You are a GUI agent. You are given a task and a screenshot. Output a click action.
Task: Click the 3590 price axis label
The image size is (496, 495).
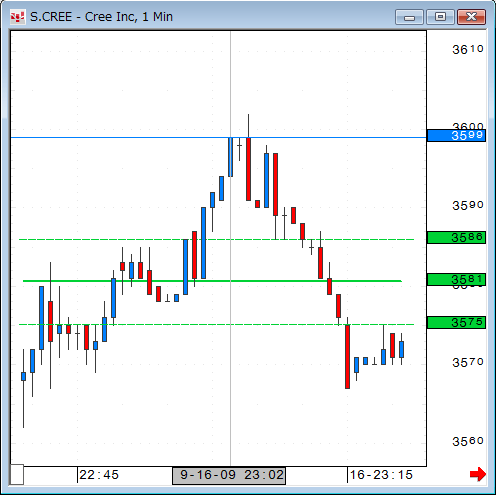click(x=467, y=205)
